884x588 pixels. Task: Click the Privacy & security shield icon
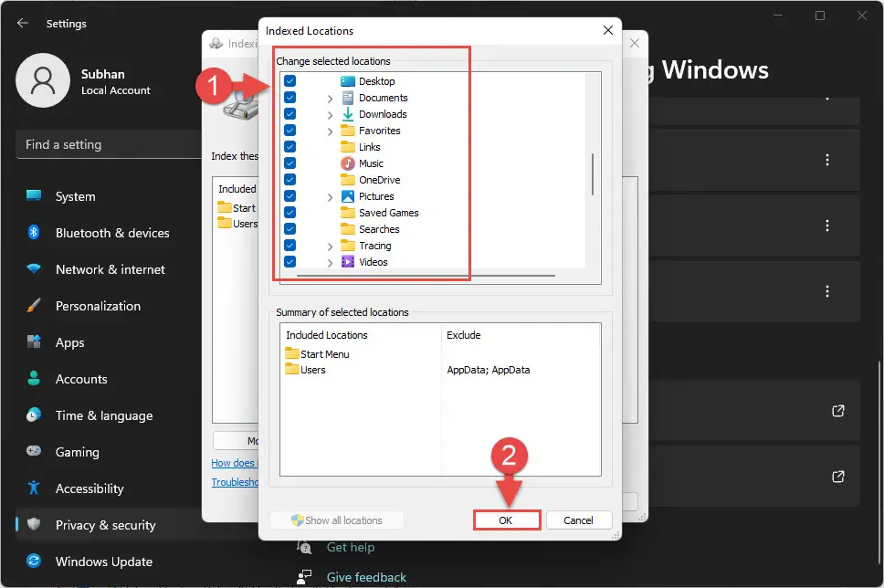coord(34,524)
